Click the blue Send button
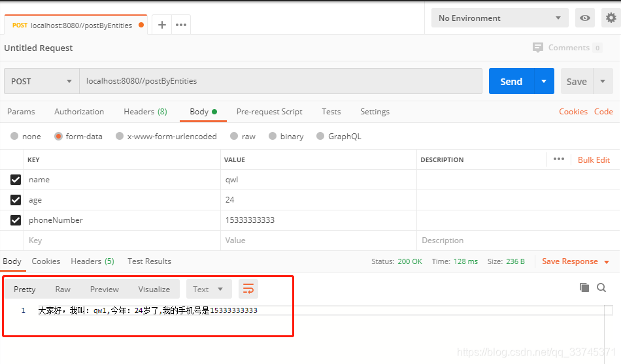The height and width of the screenshot is (364, 621). point(511,81)
